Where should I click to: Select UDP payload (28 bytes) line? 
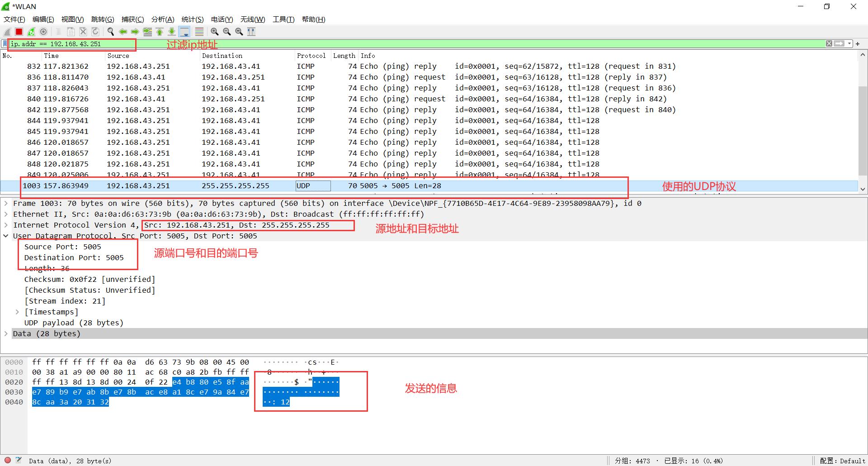pyautogui.click(x=74, y=323)
